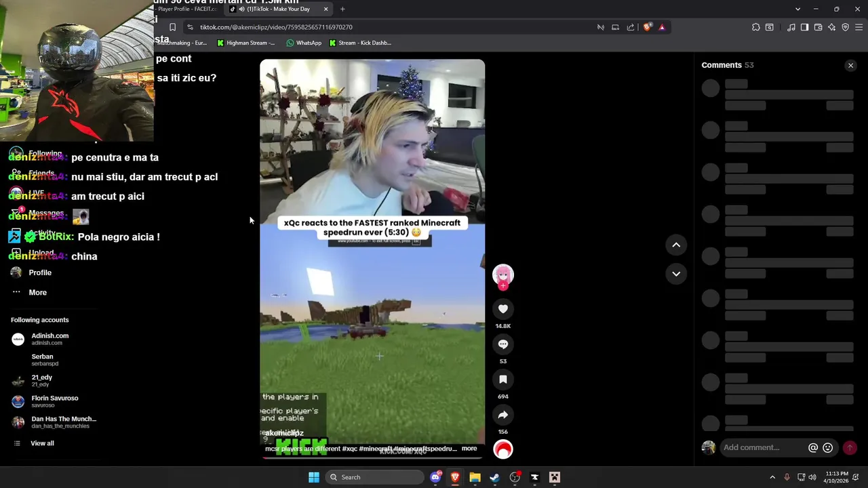868x488 pixels.
Task: Close the Comments panel
Action: [x=850, y=66]
